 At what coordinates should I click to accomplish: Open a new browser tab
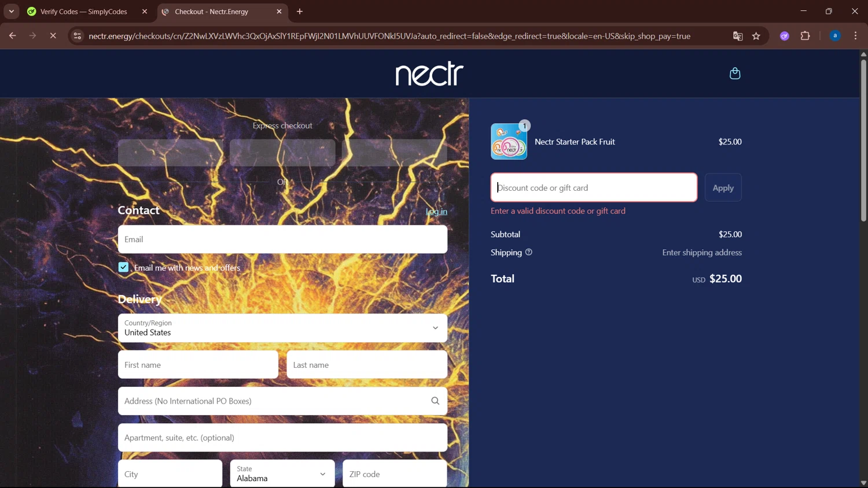pos(300,12)
